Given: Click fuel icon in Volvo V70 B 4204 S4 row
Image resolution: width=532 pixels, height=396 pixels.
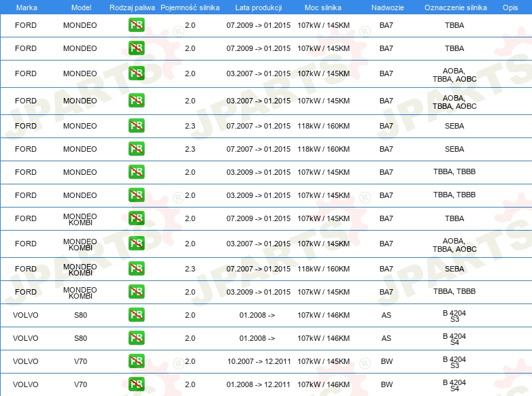Looking at the screenshot, I should click(x=136, y=384).
